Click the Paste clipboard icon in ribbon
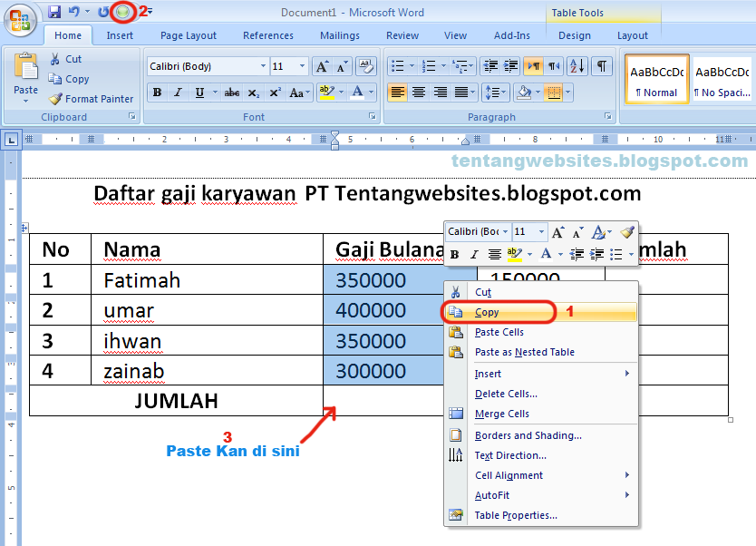Image resolution: width=756 pixels, height=546 pixels. pyautogui.click(x=25, y=66)
